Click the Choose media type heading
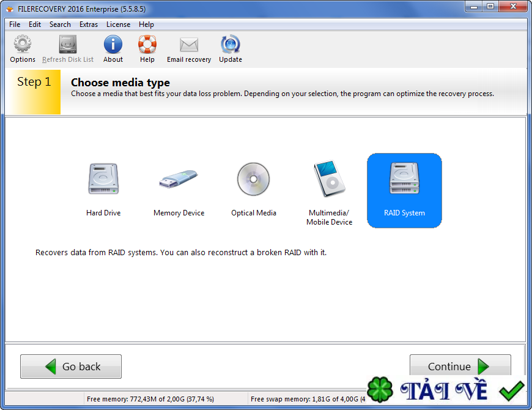The width and height of the screenshot is (532, 410). pos(120,83)
